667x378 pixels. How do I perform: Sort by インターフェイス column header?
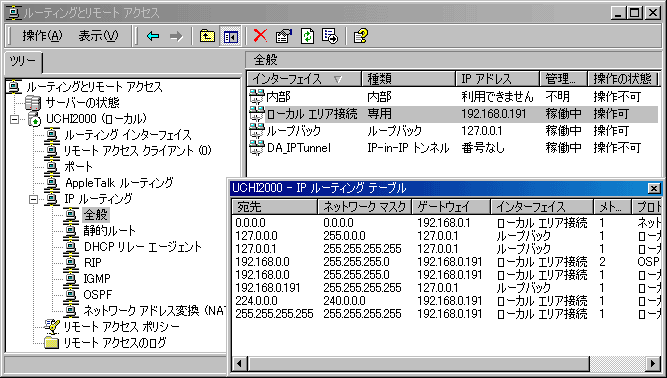pos(304,79)
